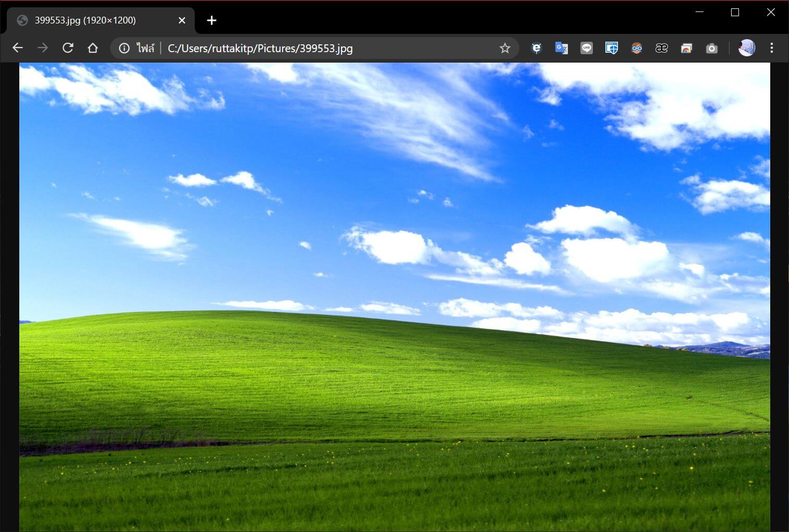Close the 399553.jpg tab
Screen dimensions: 789x532
coord(182,20)
